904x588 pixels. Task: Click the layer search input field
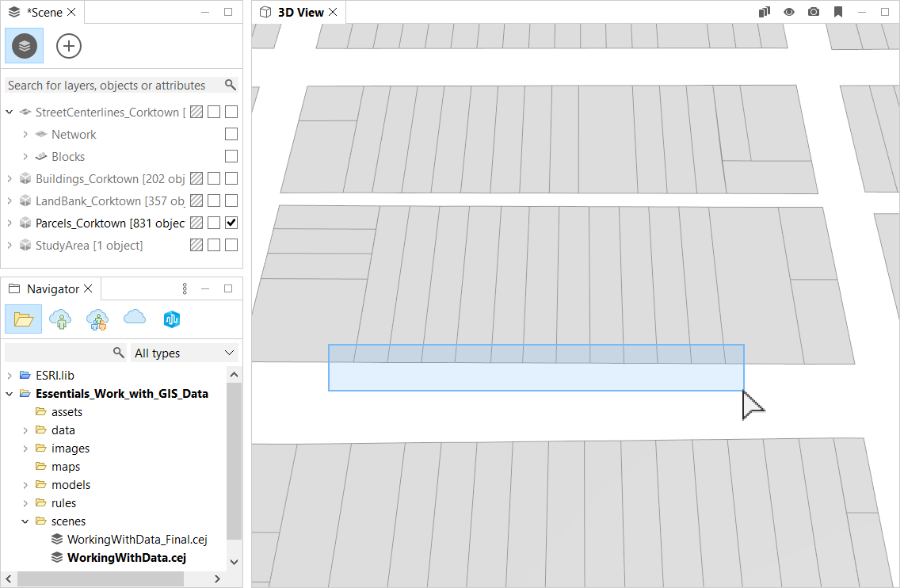click(x=111, y=85)
